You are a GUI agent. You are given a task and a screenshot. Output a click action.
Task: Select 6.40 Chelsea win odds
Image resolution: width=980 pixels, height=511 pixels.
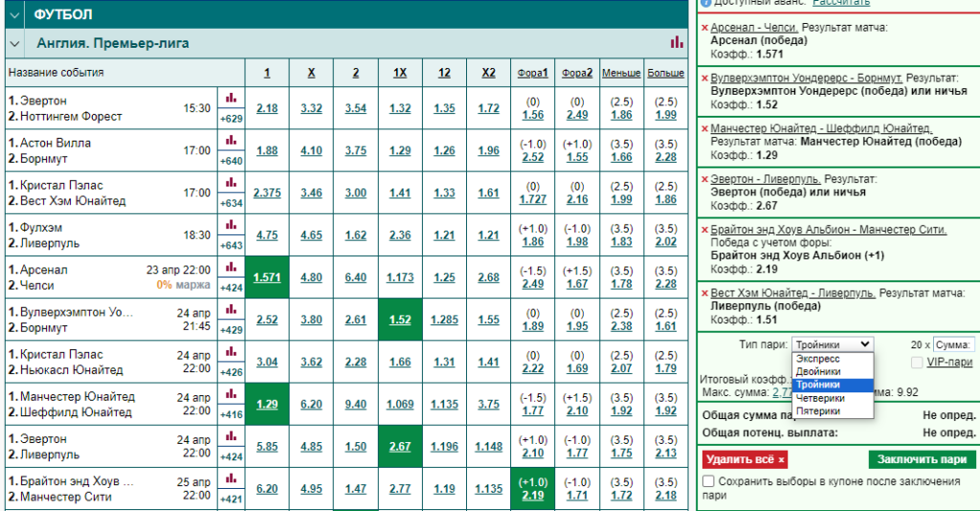[x=356, y=278]
